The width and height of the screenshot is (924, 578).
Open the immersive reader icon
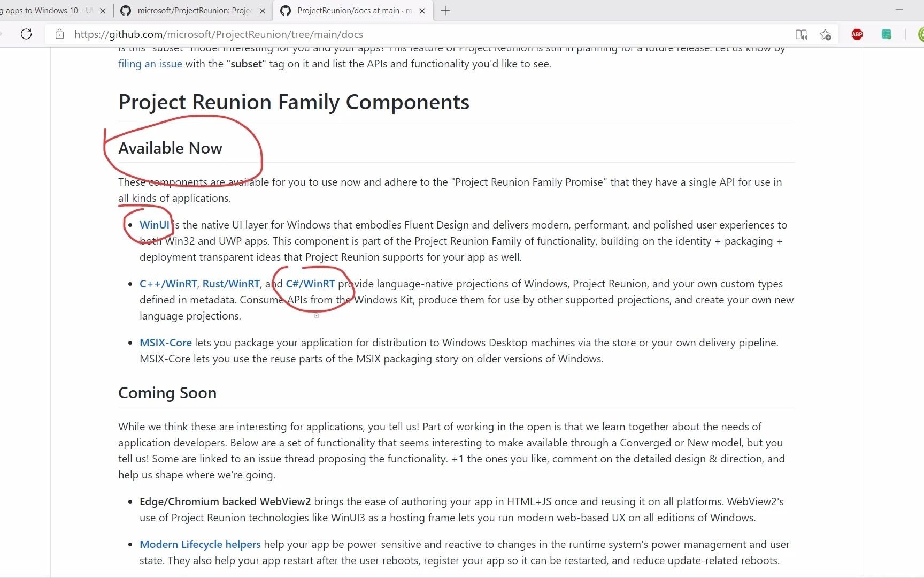coord(801,35)
